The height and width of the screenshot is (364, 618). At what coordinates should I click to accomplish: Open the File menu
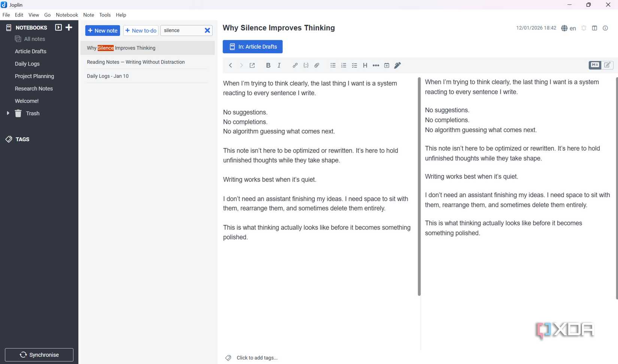click(x=6, y=15)
